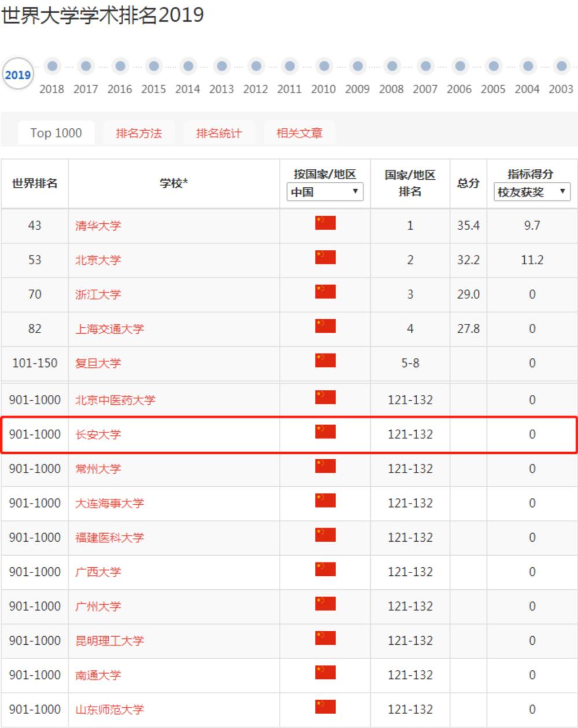Select the flag icon next to 山东师范大学
Viewport: 578px width, 728px height.
click(325, 709)
